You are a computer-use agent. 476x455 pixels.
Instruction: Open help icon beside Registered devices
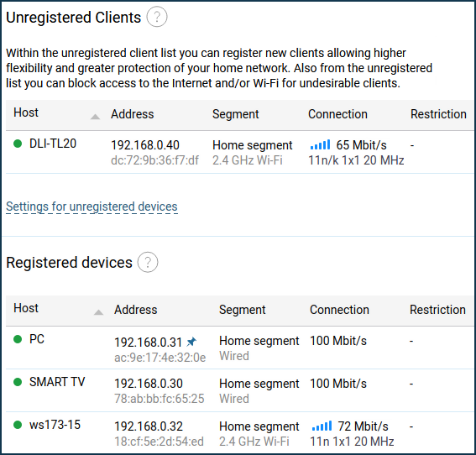[148, 262]
